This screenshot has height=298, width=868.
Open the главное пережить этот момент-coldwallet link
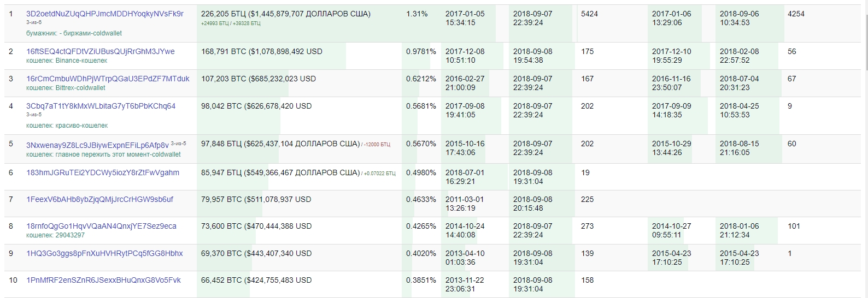(118, 154)
